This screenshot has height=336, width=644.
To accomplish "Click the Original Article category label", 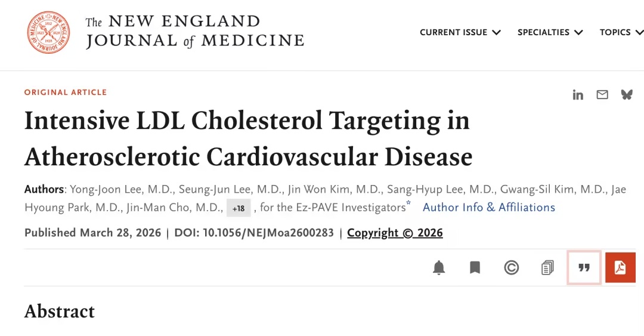I will tap(66, 93).
